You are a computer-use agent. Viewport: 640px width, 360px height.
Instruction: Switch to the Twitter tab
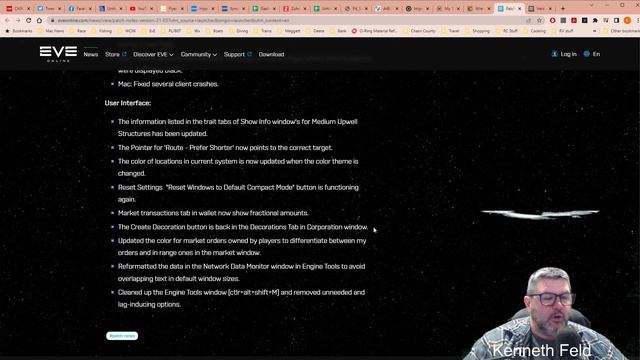click(x=48, y=8)
